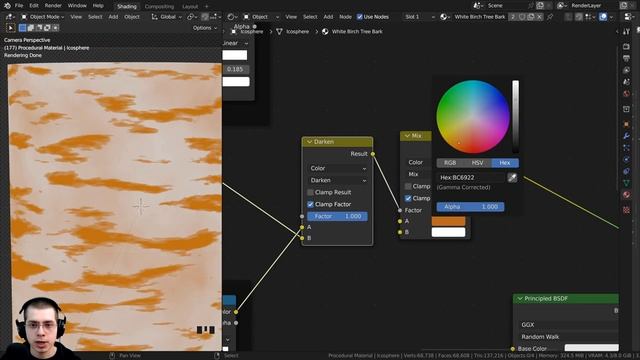Adjust the Alpha 1.000 slider
This screenshot has width=640, height=360.
(x=470, y=207)
